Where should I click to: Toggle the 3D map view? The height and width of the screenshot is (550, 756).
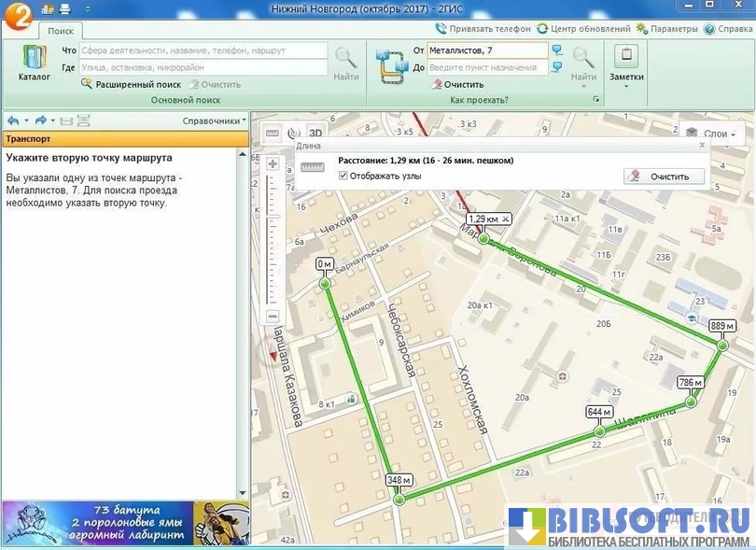[x=315, y=134]
